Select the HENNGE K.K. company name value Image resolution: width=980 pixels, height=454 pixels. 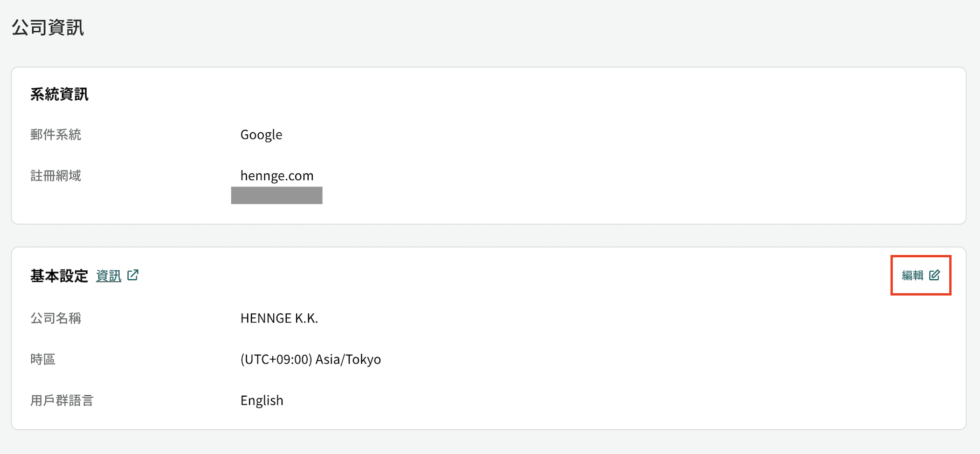coord(279,318)
